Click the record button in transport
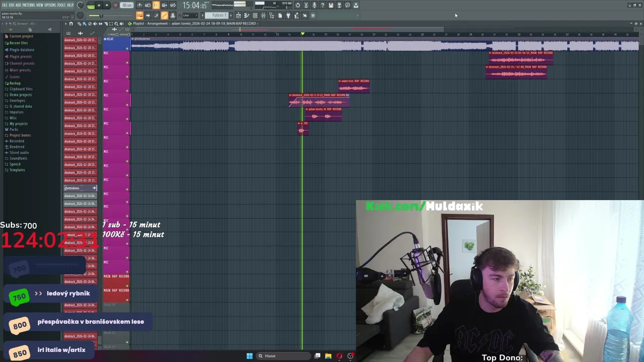 pyautogui.click(x=115, y=5)
